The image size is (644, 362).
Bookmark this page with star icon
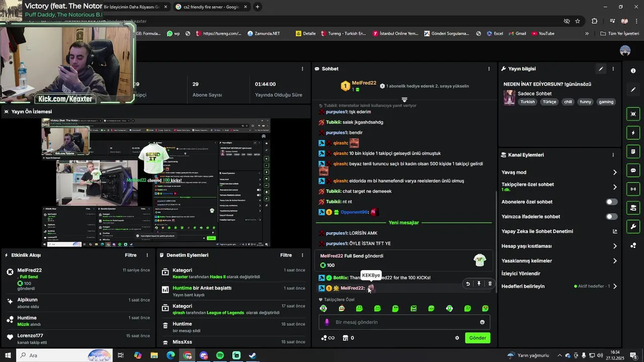(578, 21)
